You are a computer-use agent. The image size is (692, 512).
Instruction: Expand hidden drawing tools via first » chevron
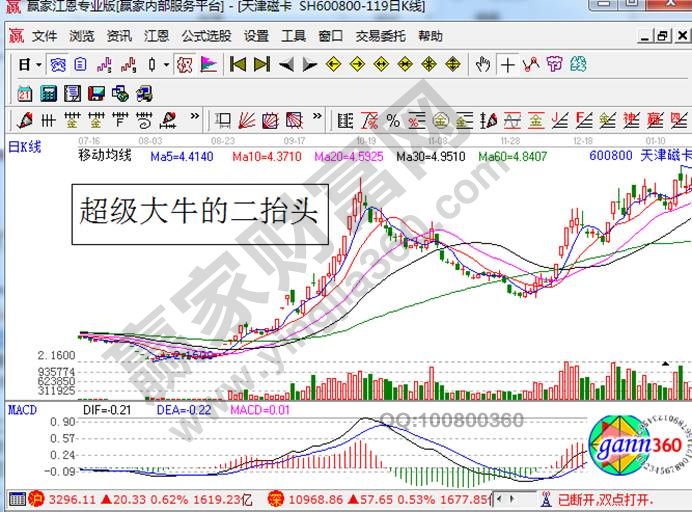196,122
